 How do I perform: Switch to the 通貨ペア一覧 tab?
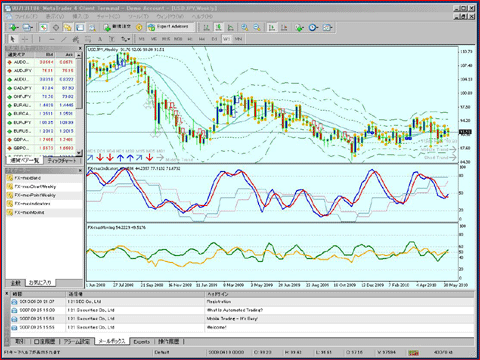click(25, 161)
